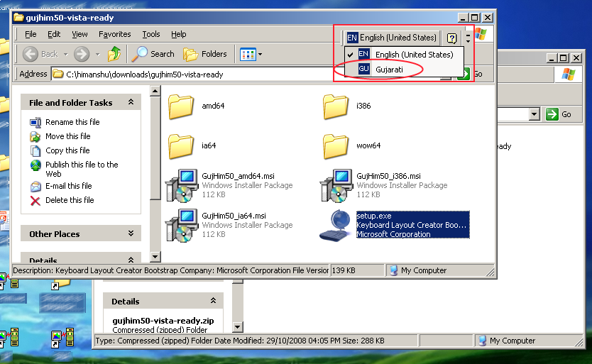This screenshot has width=592, height=364.
Task: Open the Search pane
Action: (153, 54)
